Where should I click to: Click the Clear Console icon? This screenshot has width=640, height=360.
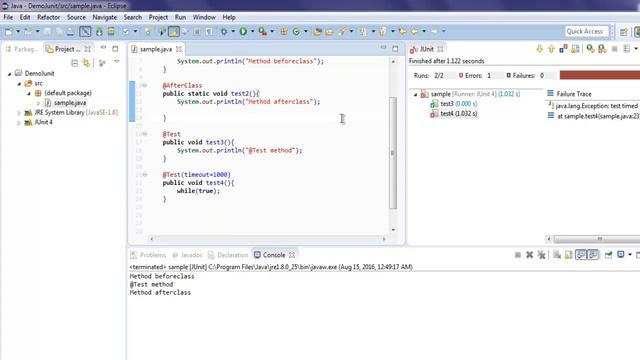pyautogui.click(x=557, y=255)
